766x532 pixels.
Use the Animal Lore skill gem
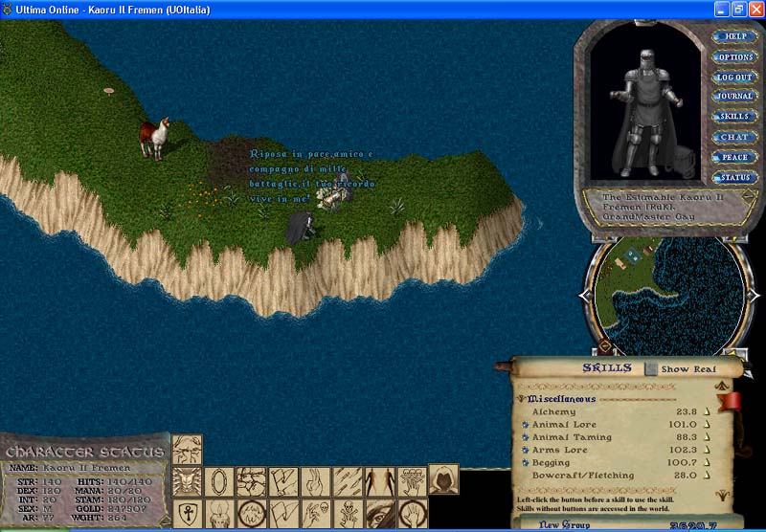coord(526,425)
